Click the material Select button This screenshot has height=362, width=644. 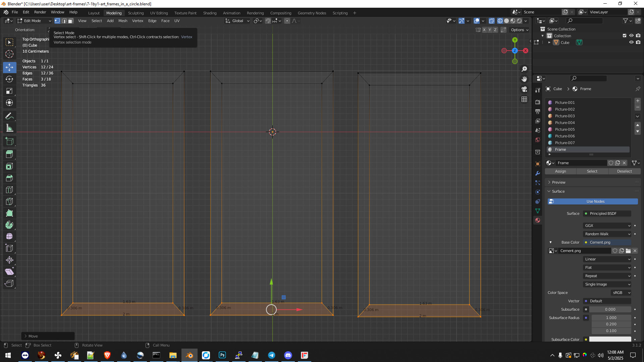[x=592, y=171]
